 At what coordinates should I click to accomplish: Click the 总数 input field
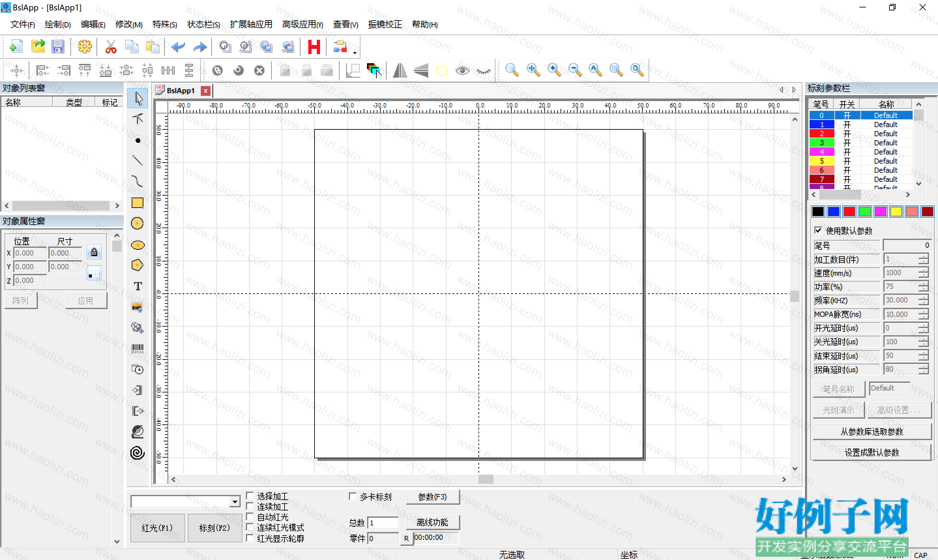(383, 523)
